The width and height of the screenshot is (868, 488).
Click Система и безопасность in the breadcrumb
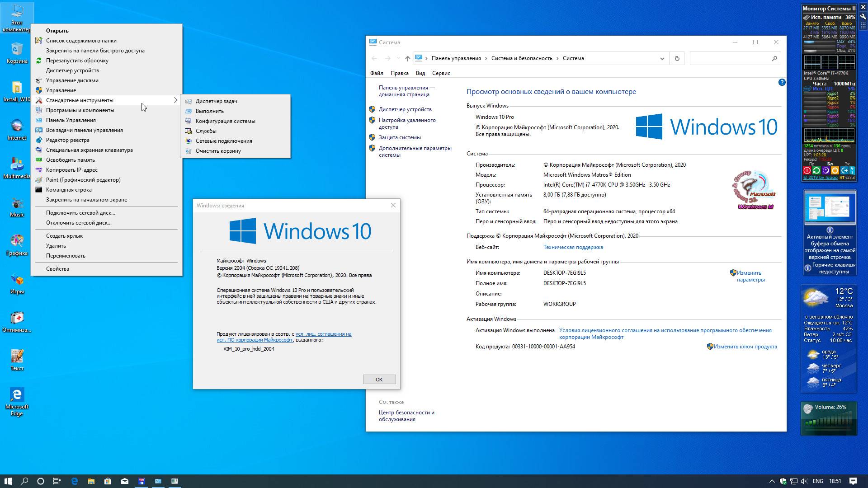522,58
